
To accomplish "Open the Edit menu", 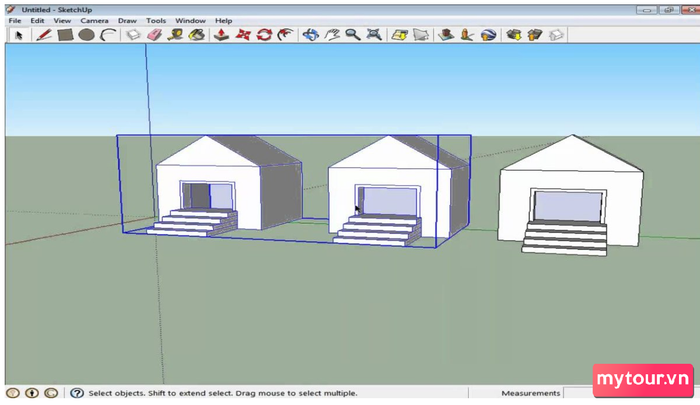I will (37, 21).
